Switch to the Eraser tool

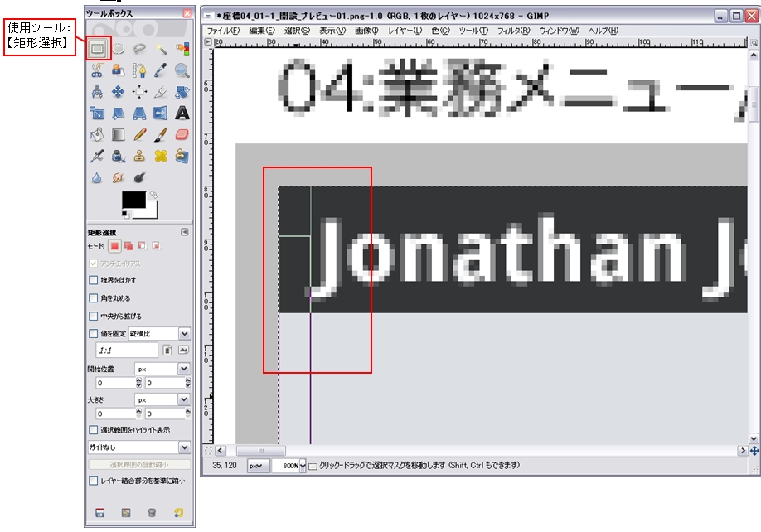pos(182,135)
